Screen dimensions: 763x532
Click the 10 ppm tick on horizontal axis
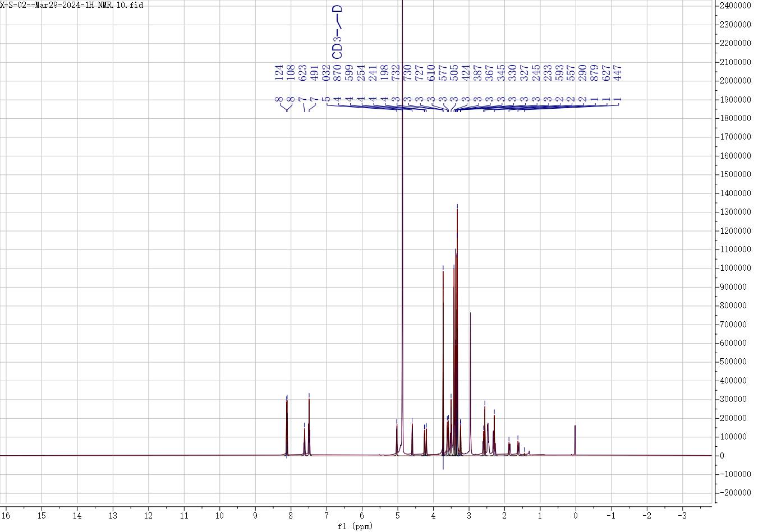pos(219,515)
